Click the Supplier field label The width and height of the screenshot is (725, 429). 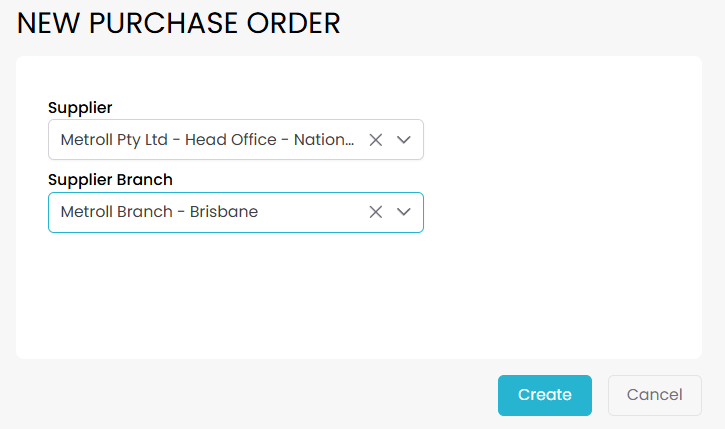80,107
